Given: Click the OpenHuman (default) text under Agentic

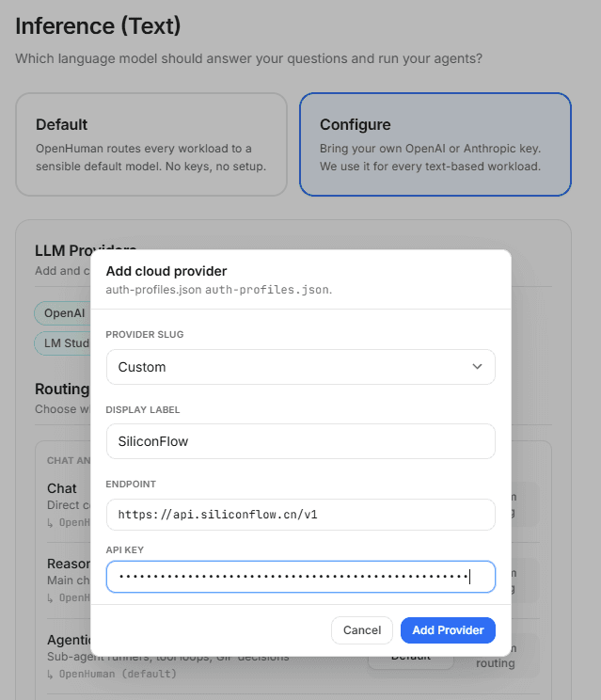Looking at the screenshot, I should (118, 674).
